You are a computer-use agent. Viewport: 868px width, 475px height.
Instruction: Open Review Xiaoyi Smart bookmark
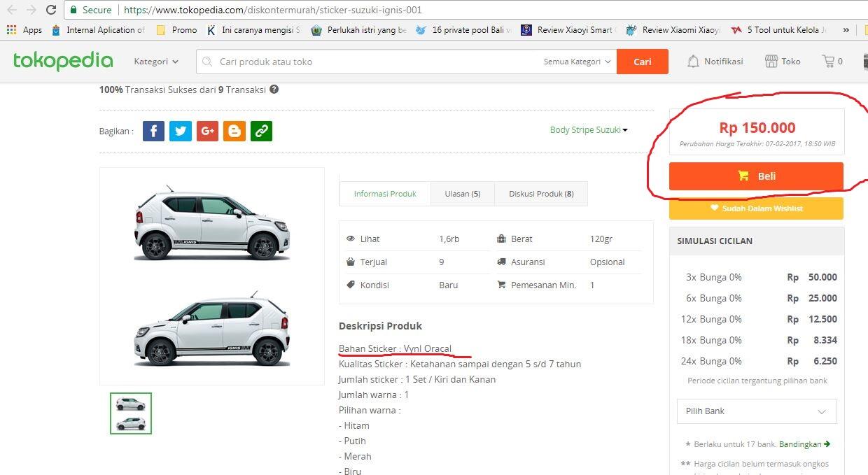tap(568, 30)
